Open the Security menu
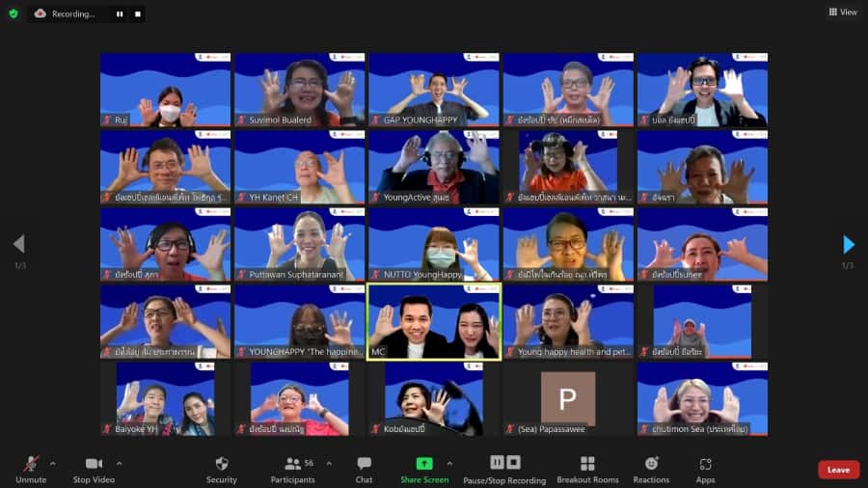This screenshot has height=488, width=868. [x=221, y=469]
